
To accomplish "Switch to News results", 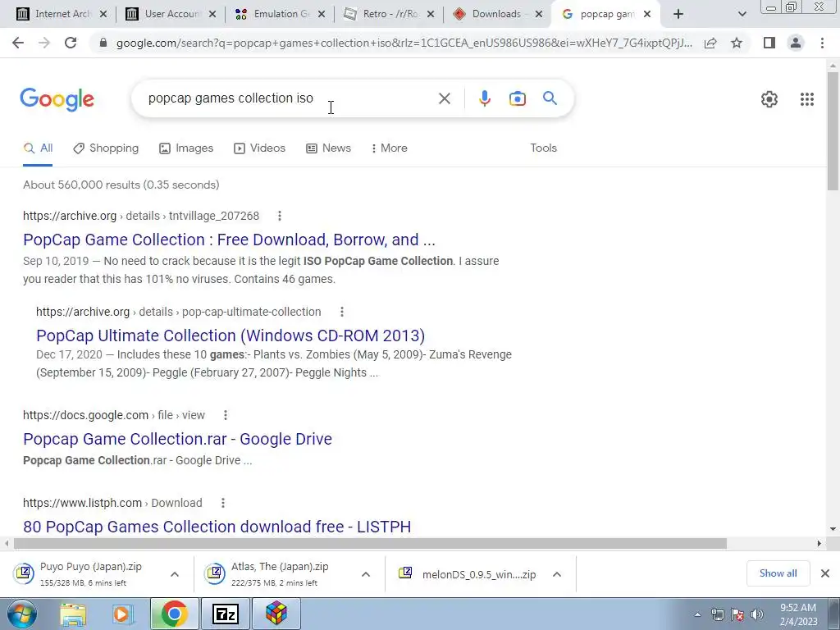I will point(328,148).
